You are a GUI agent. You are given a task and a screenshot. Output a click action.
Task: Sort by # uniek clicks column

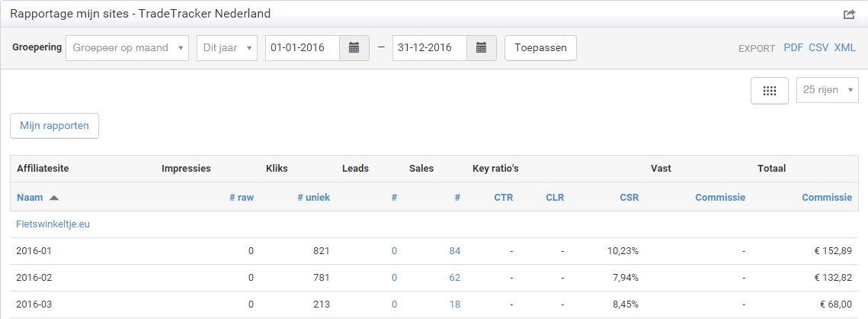click(x=313, y=198)
